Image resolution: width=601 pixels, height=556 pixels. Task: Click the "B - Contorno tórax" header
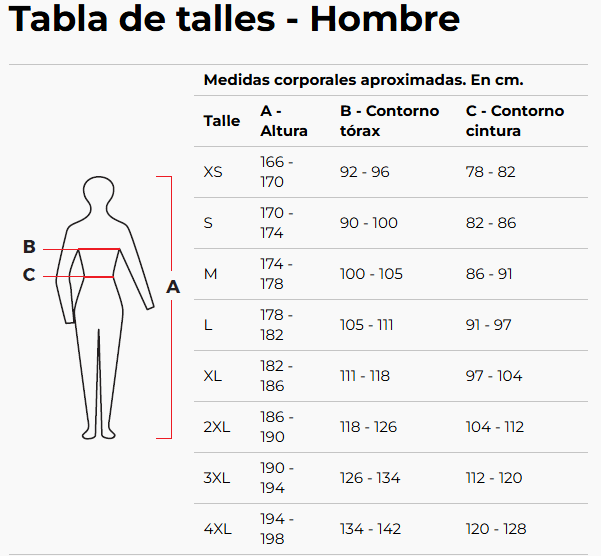[389, 121]
